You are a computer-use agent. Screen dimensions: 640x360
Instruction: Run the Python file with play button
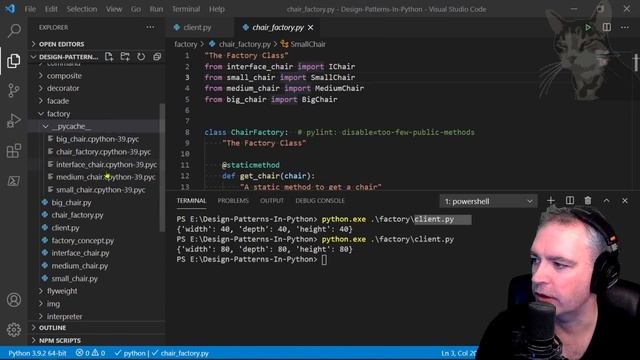click(588, 27)
